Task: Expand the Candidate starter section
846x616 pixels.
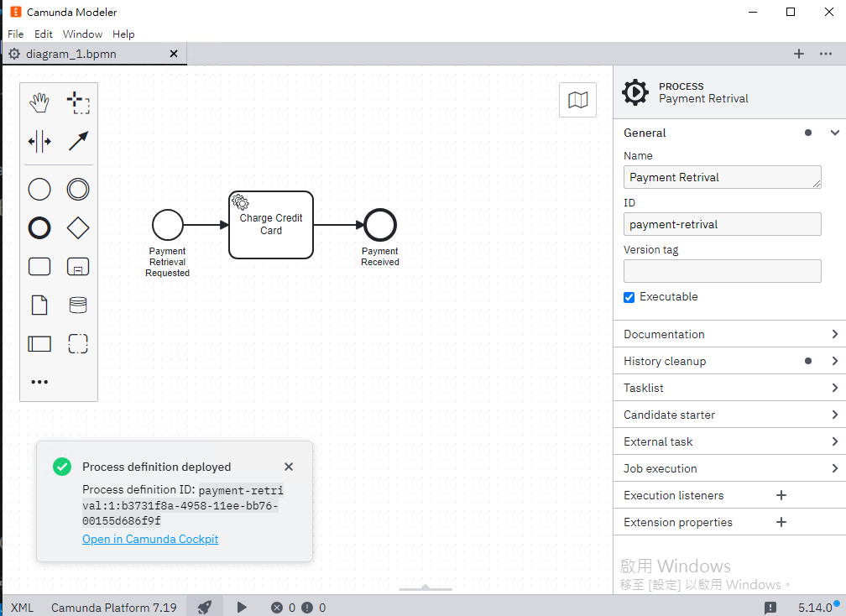Action: [729, 415]
